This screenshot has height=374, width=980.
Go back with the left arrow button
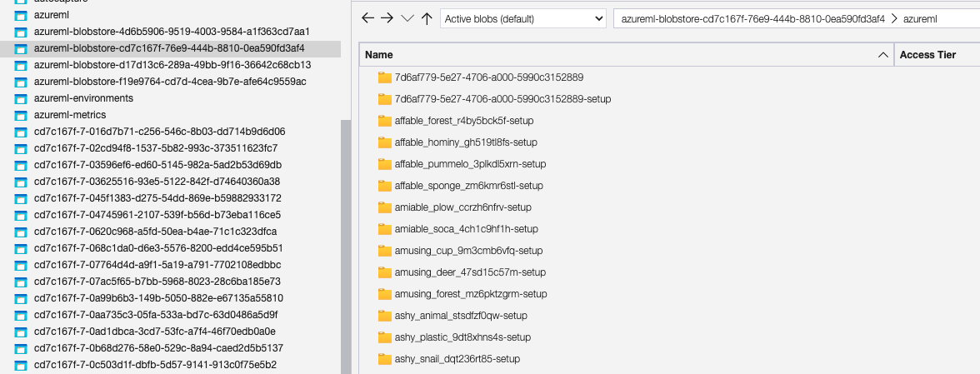tap(368, 18)
